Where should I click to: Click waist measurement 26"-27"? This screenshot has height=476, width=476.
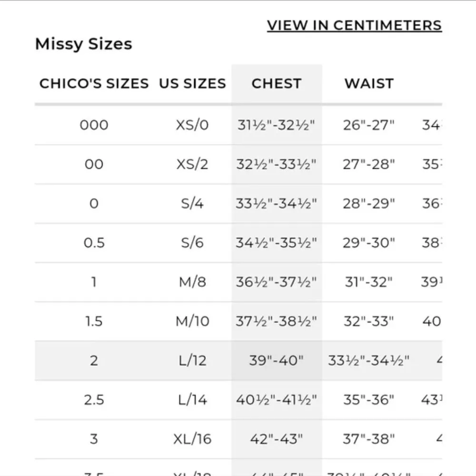pyautogui.click(x=369, y=125)
